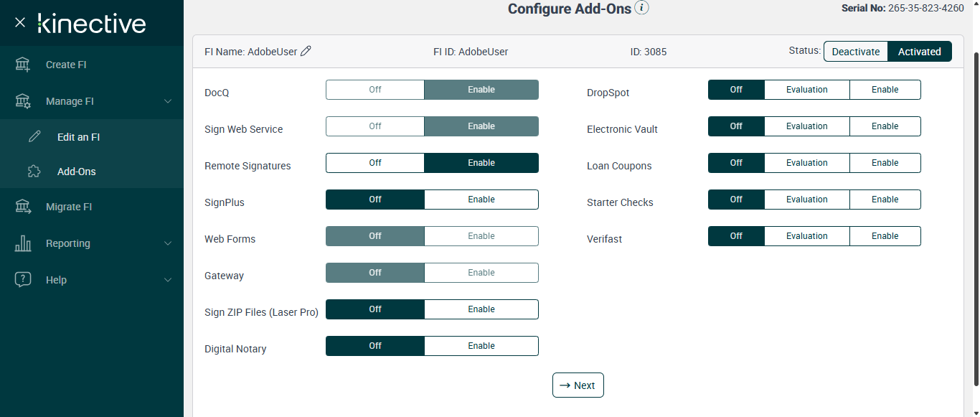Open the Create FI menu item
980x417 pixels.
[x=66, y=65]
